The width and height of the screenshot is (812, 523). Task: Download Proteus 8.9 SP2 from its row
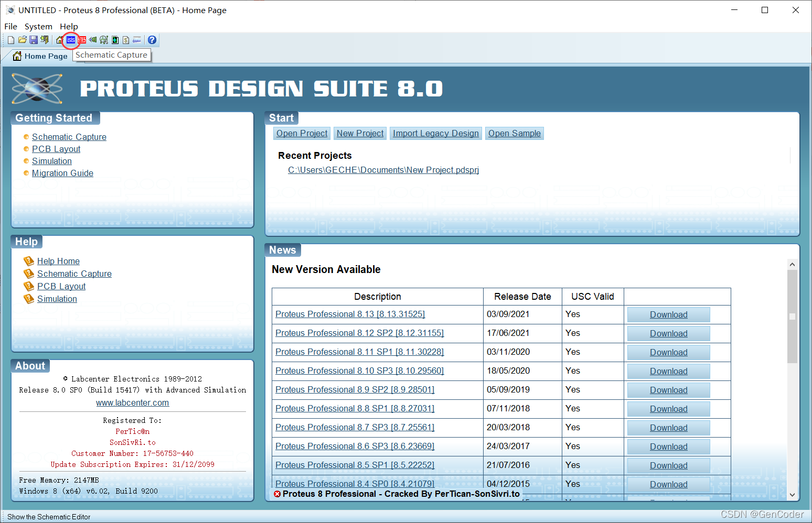coord(669,390)
